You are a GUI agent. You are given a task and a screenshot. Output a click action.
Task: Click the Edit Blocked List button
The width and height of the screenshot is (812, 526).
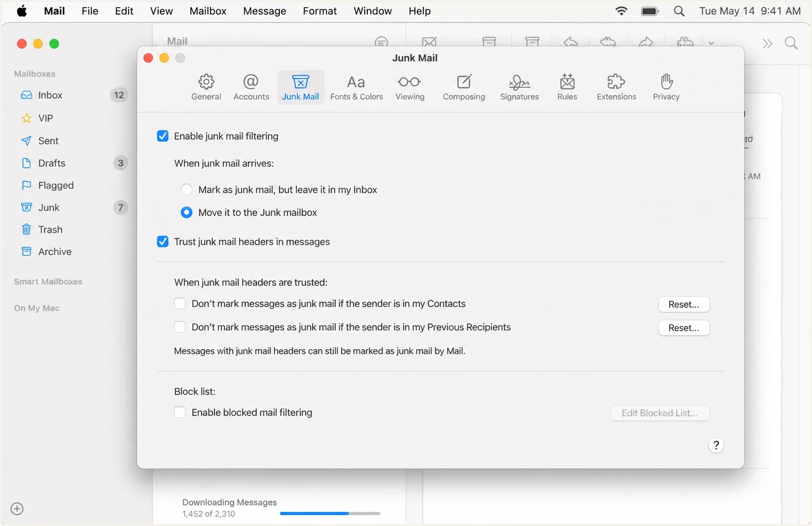pos(660,413)
